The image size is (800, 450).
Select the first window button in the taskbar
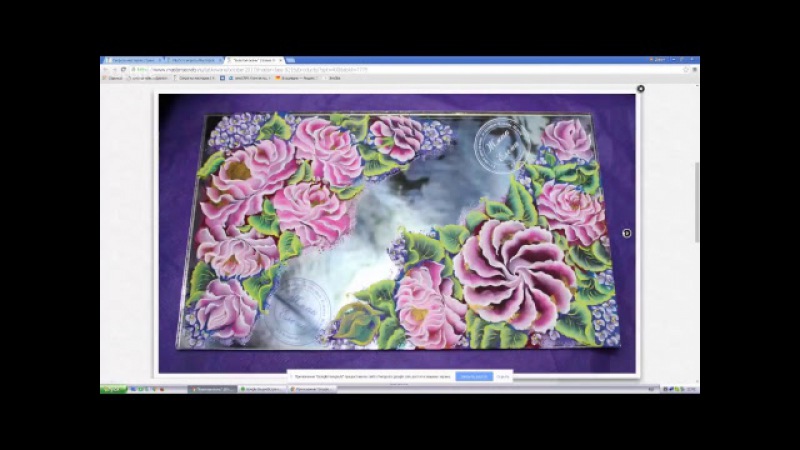211,388
